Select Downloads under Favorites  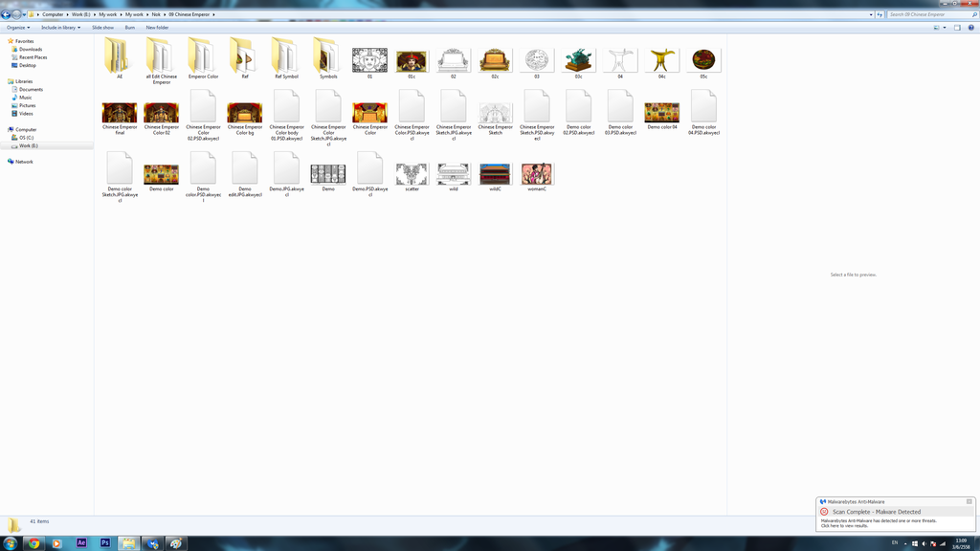(x=27, y=50)
